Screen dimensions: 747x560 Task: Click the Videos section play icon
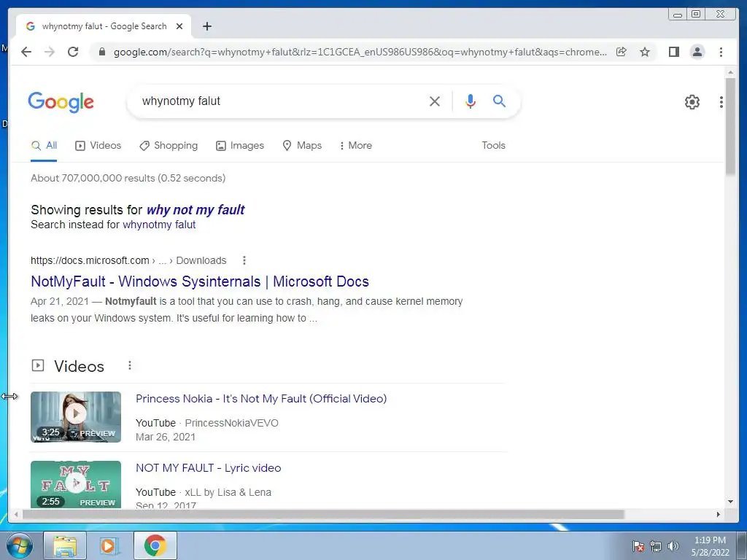click(x=38, y=366)
